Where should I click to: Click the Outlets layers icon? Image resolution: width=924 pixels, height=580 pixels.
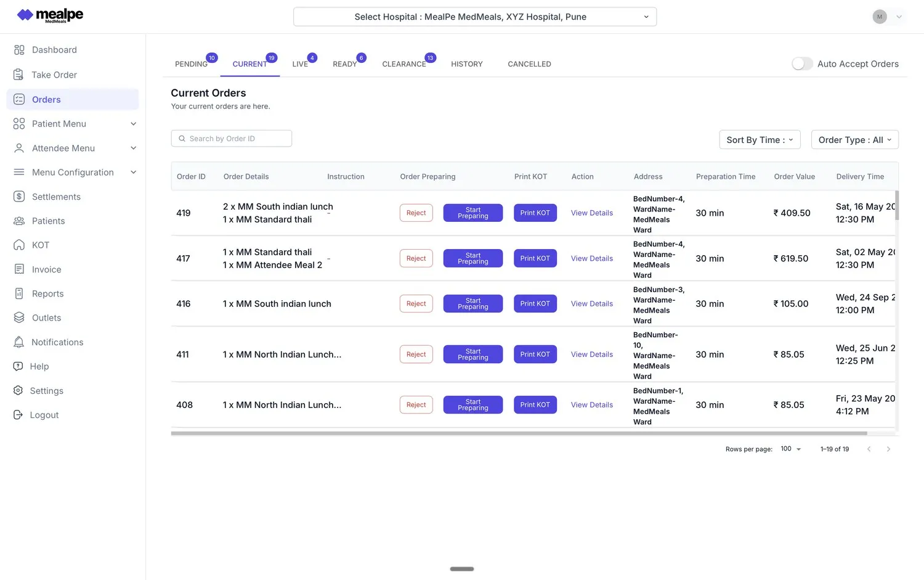pos(19,317)
